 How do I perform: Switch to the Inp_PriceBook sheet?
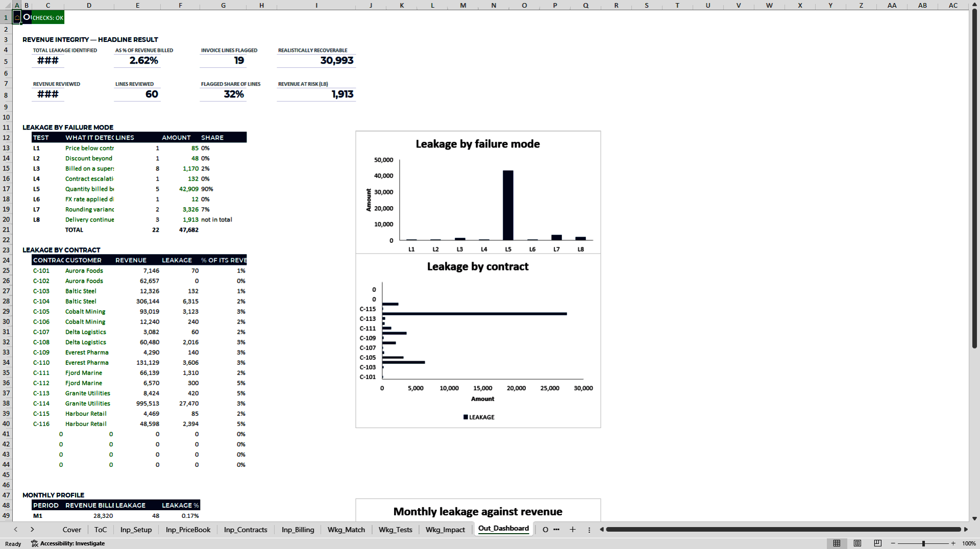pyautogui.click(x=188, y=530)
